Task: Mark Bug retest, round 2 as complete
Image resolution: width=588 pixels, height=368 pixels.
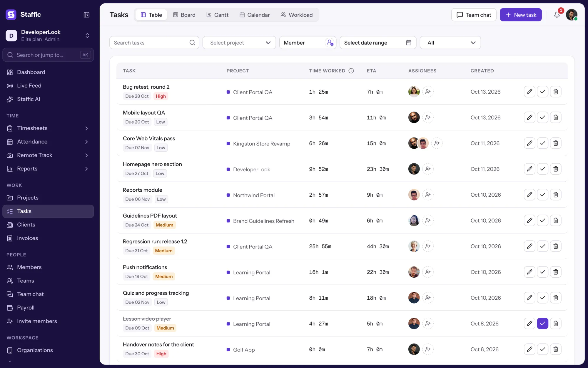Action: point(543,92)
